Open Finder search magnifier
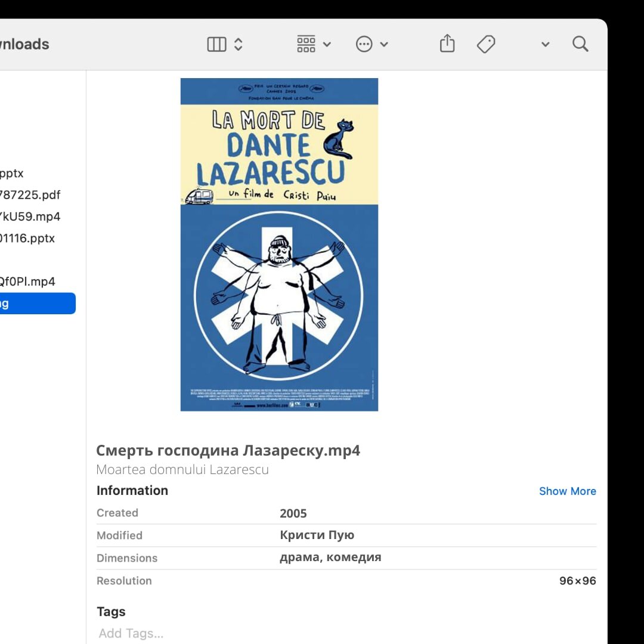 580,44
